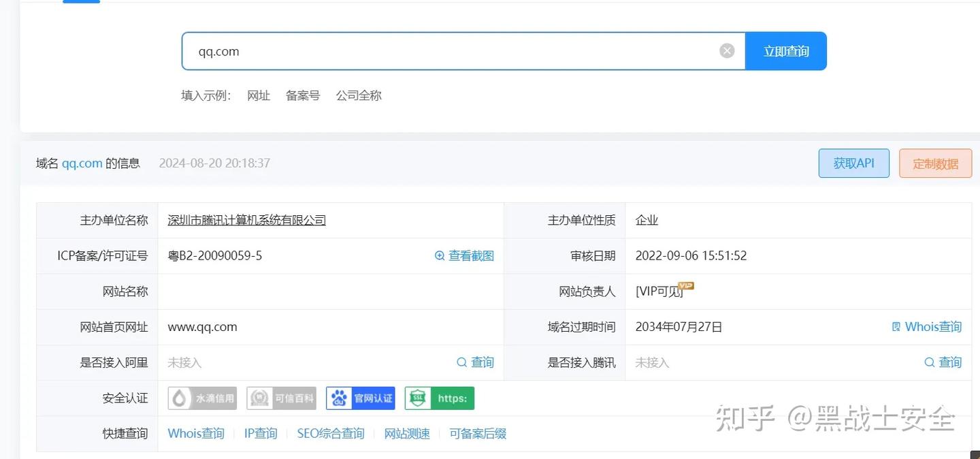
Task: View the ICP record screenshot via 查看截图
Action: 464,256
